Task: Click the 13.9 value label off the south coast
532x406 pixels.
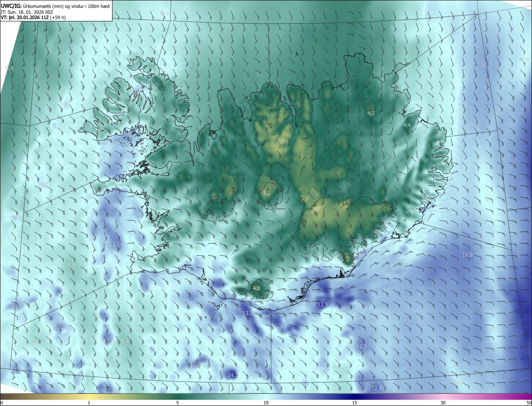Action: point(323,305)
